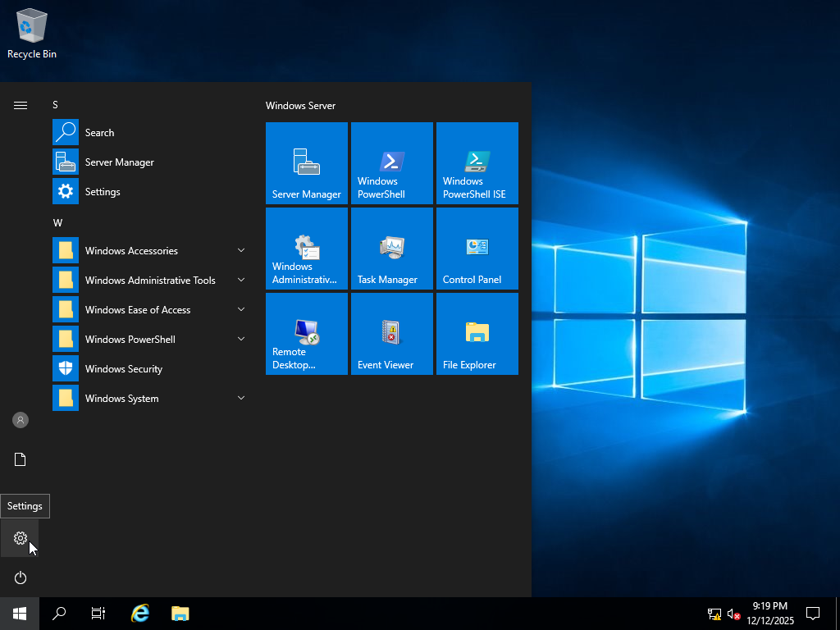Launch the Remote Desktop Connection tile
This screenshot has width=840, height=630.
307,334
